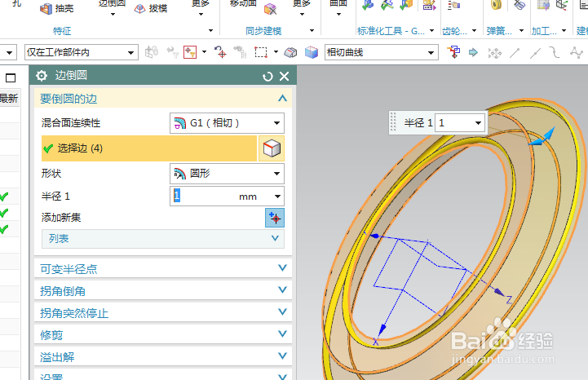Click the cube edge-selection icon next to 选择边
The image size is (588, 380).
(x=272, y=148)
